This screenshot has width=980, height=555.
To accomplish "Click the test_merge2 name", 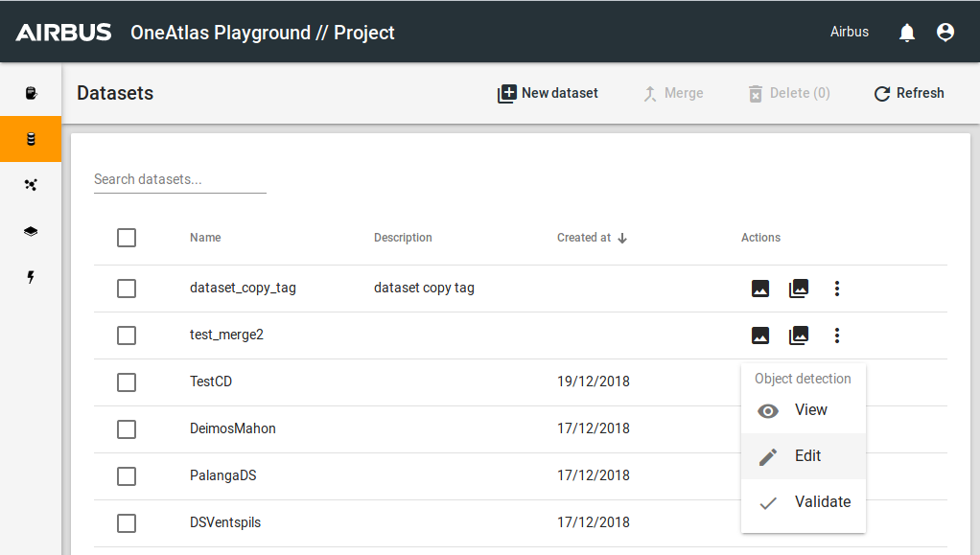I will (x=226, y=335).
